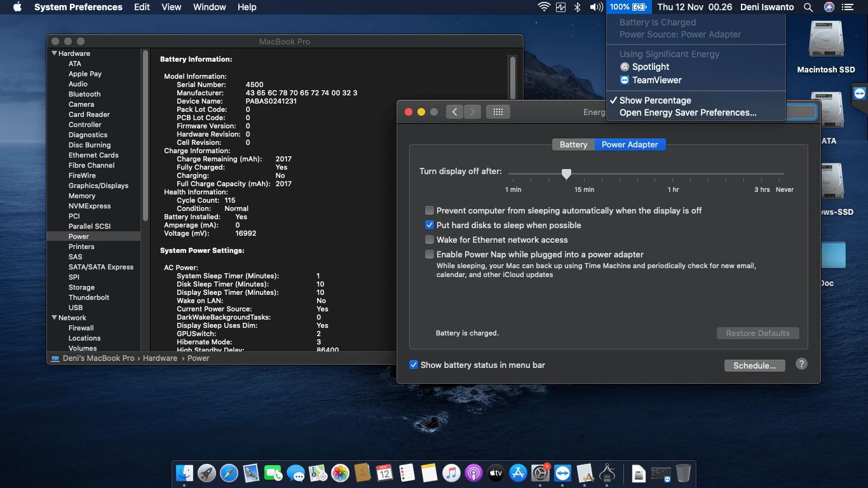Open the Trash in Dock
Screen dimensions: 868x488
coord(683,473)
